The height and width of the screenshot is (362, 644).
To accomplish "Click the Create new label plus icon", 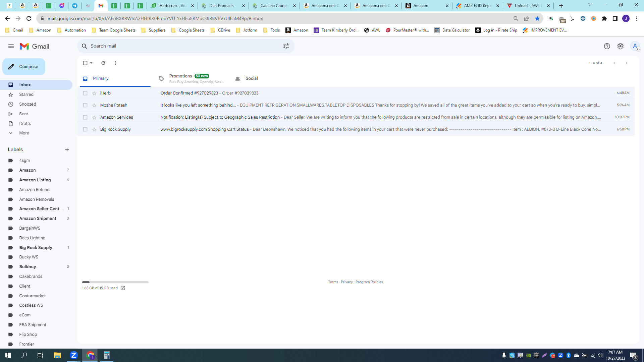I will point(67,149).
